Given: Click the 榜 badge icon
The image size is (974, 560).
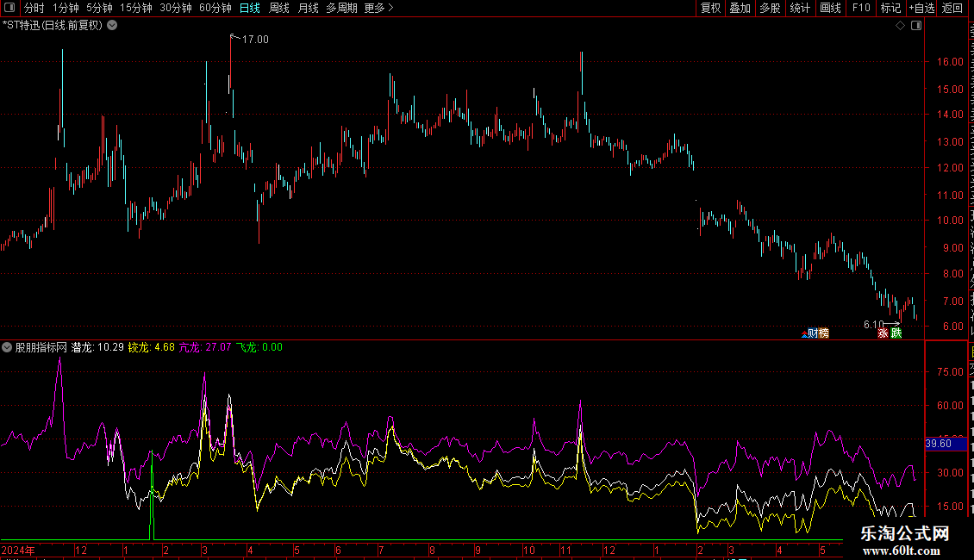Looking at the screenshot, I should [x=824, y=333].
